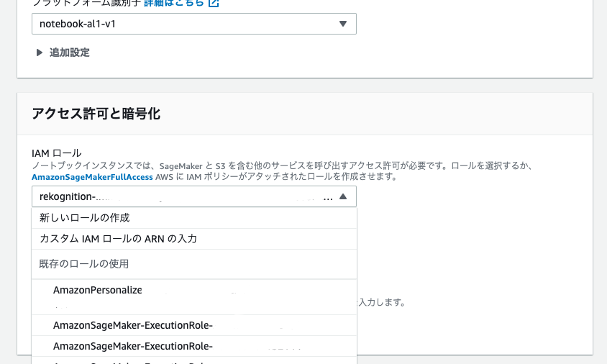Click the アクセス許可と暗号化 section heading
This screenshot has height=364, width=607.
[x=96, y=114]
